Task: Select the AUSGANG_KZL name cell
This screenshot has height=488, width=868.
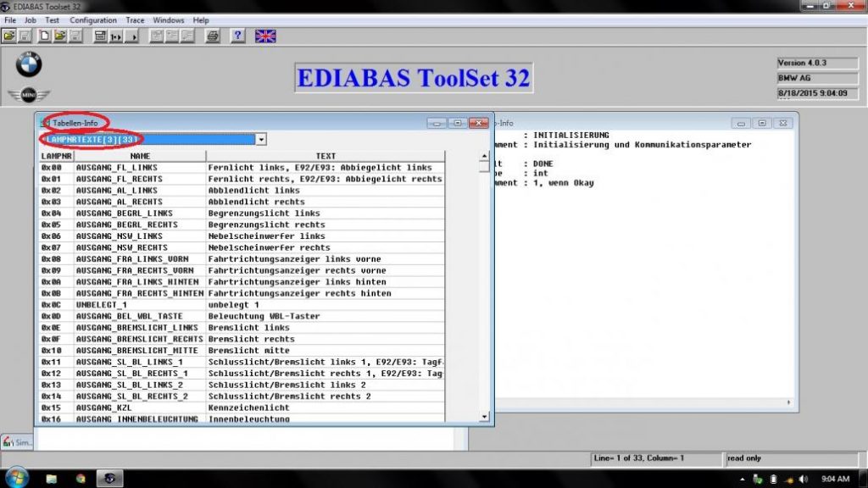Action: pyautogui.click(x=140, y=408)
